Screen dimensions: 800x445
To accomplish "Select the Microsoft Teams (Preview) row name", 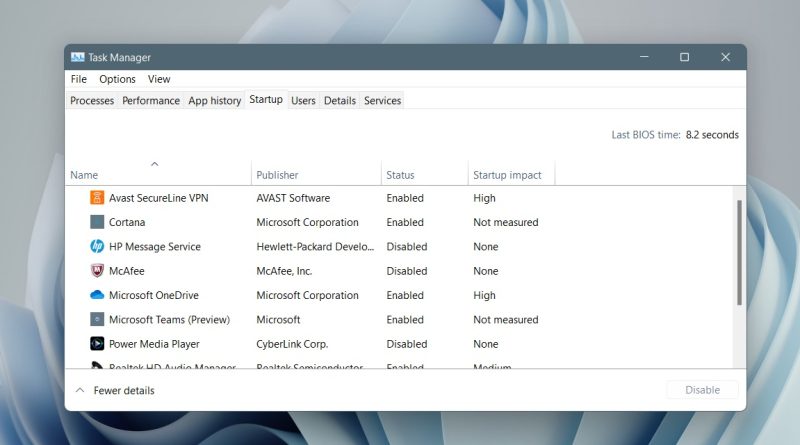I will tap(169, 320).
